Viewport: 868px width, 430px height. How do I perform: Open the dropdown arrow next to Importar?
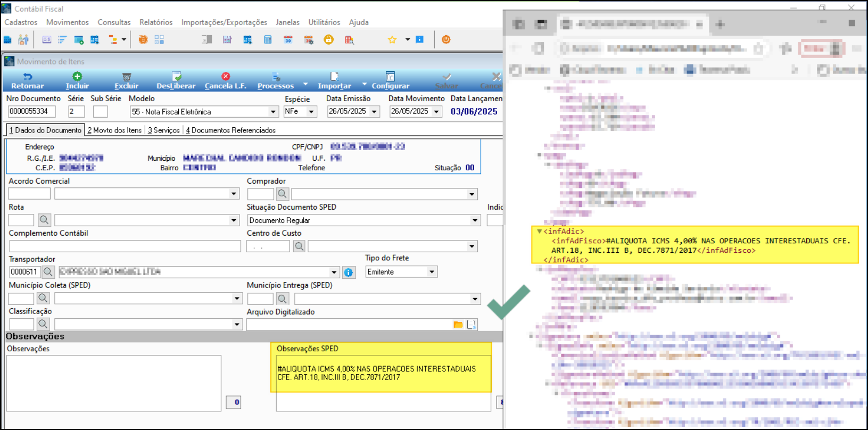tap(365, 84)
